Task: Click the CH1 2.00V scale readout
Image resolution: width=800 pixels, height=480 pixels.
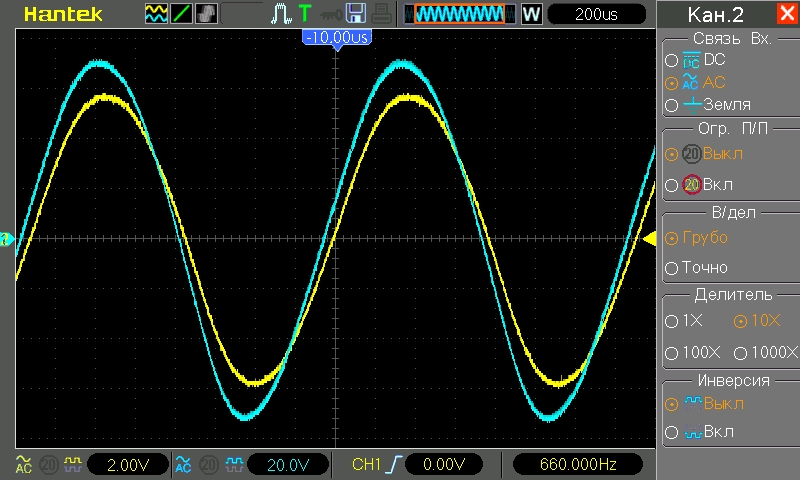Action: [x=128, y=464]
